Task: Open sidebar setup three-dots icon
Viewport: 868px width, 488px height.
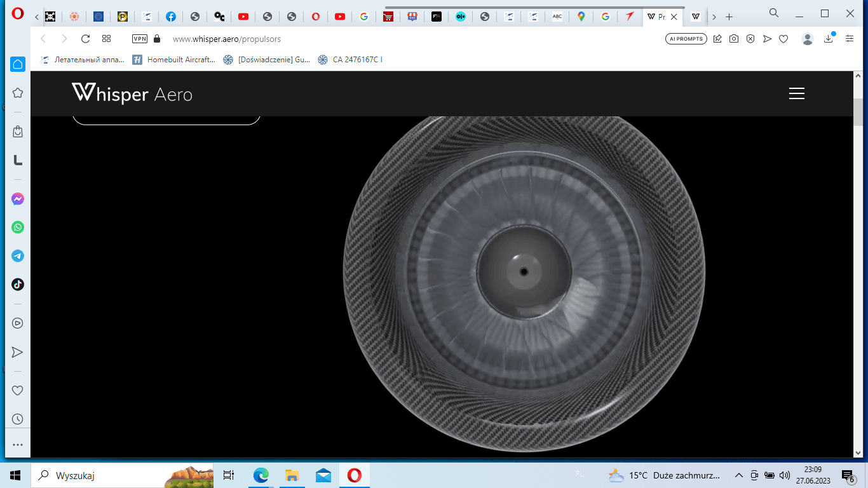Action: 18,445
